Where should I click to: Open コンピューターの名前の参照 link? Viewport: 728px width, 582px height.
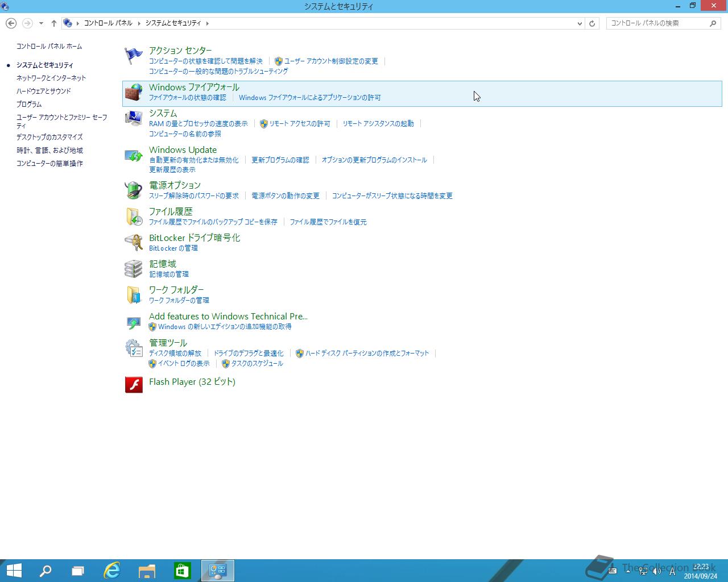point(185,134)
